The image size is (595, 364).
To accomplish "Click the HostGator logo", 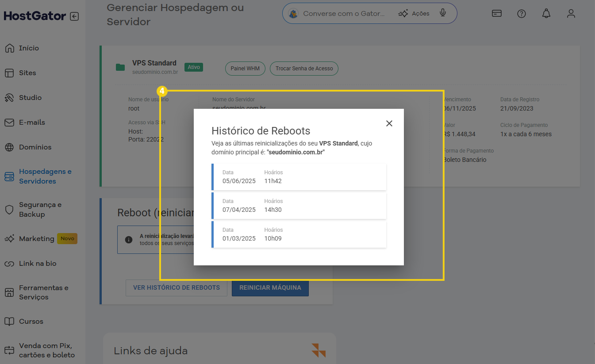I will click(x=35, y=16).
